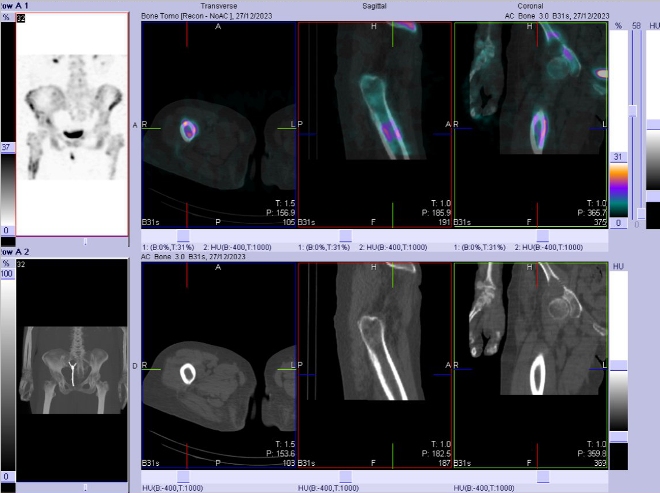The width and height of the screenshot is (660, 493).
Task: Click 'P: 185.9' position text in fused sagittal
Action: 436,213
